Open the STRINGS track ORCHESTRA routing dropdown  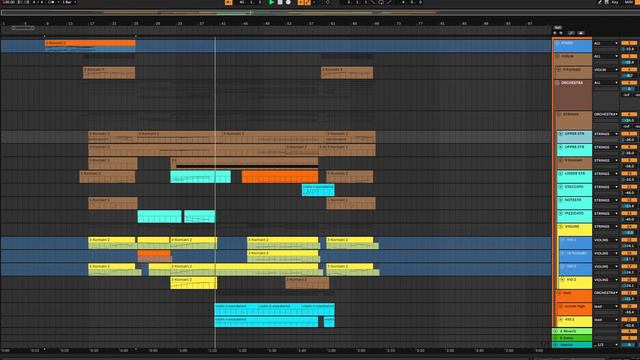(606, 114)
